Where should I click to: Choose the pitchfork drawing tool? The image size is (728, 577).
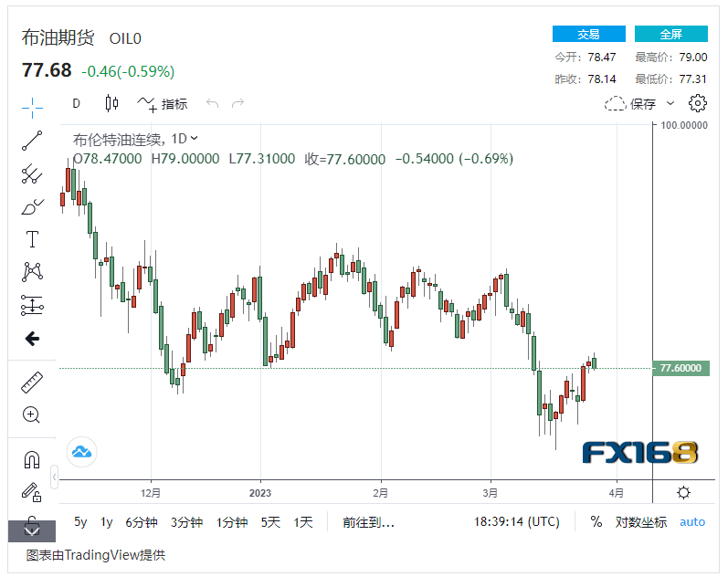(32, 173)
